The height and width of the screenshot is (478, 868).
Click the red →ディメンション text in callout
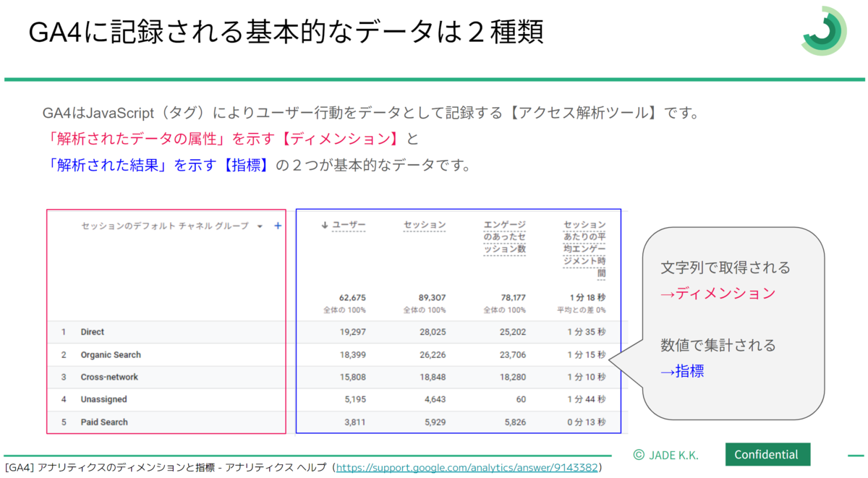point(718,294)
